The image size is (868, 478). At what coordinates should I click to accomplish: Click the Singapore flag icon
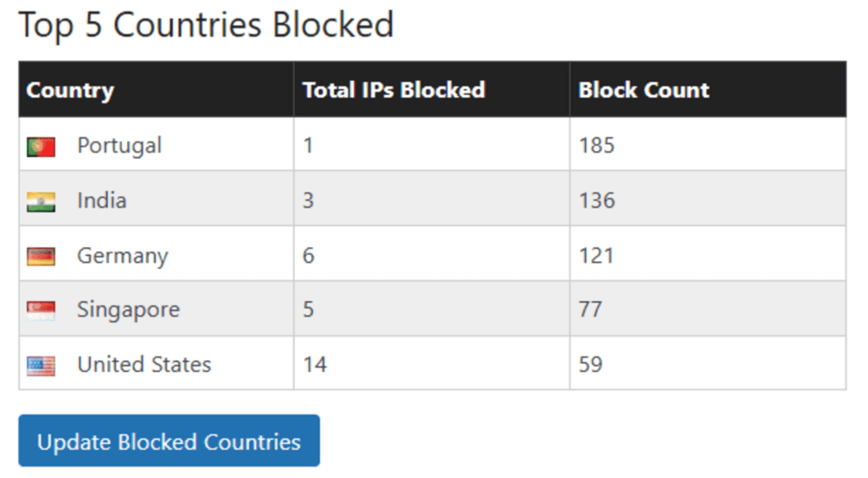point(41,310)
